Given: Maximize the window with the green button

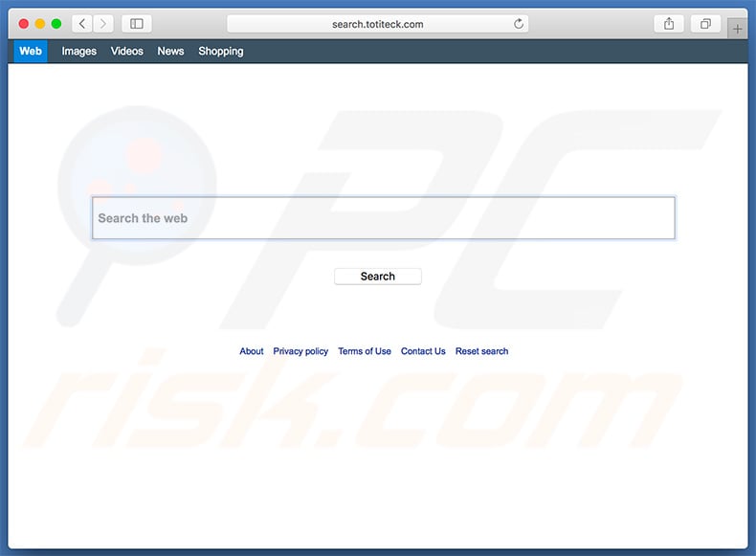Looking at the screenshot, I should pyautogui.click(x=56, y=24).
